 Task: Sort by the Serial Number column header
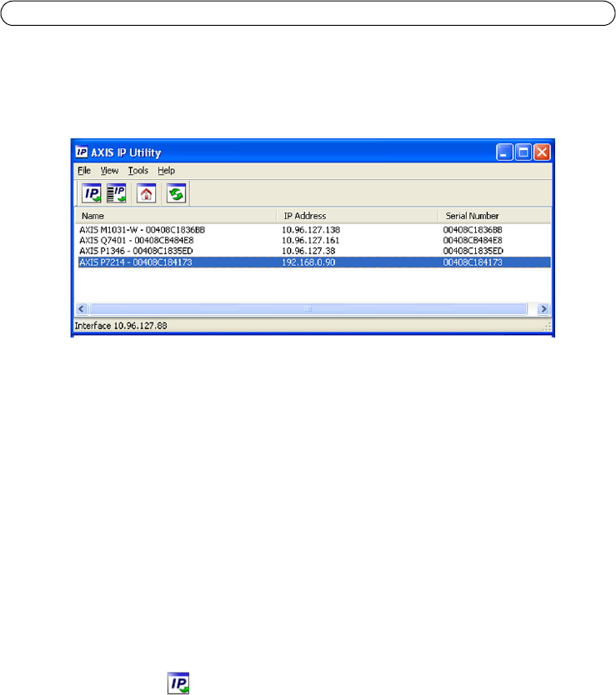pyautogui.click(x=494, y=216)
